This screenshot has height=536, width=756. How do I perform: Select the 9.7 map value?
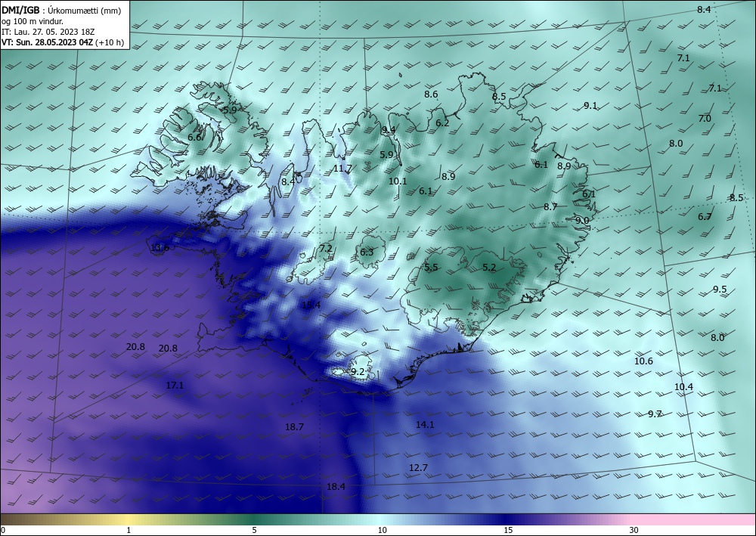pyautogui.click(x=655, y=414)
